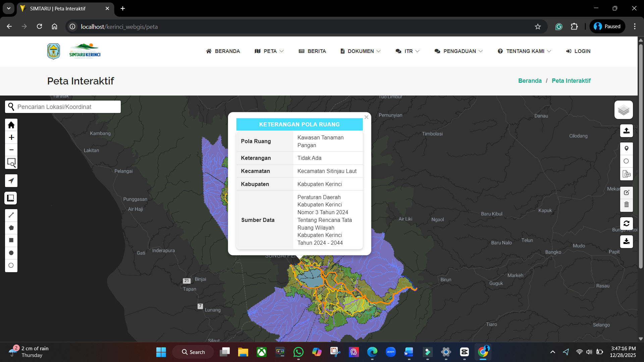The image size is (644, 362).
Task: Go to the BERANDA menu item
Action: click(x=223, y=51)
